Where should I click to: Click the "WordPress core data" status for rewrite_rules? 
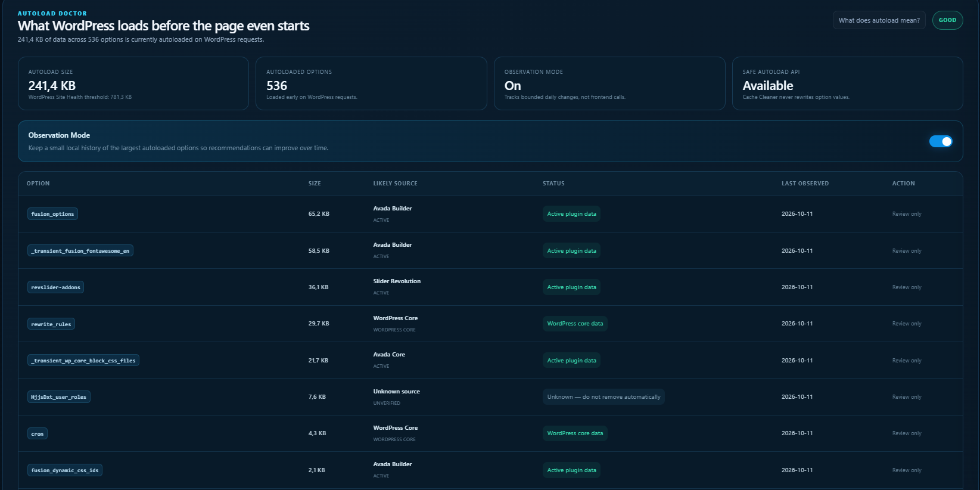(575, 324)
